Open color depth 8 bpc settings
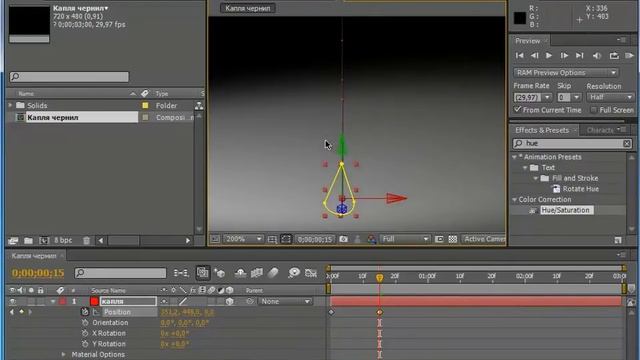The height and width of the screenshot is (360, 640). [x=63, y=240]
